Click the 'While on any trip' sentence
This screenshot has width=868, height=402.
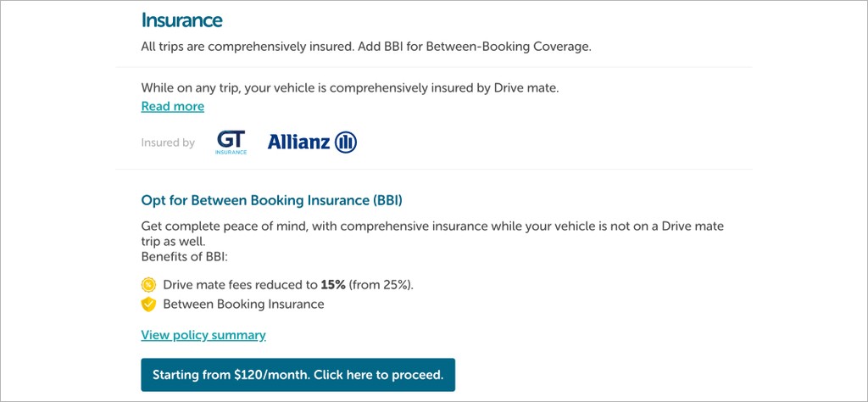[349, 87]
